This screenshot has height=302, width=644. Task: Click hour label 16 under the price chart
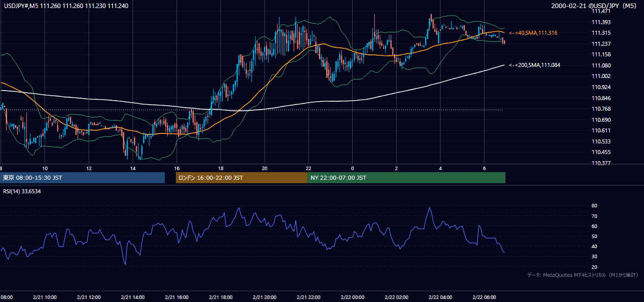click(x=176, y=168)
